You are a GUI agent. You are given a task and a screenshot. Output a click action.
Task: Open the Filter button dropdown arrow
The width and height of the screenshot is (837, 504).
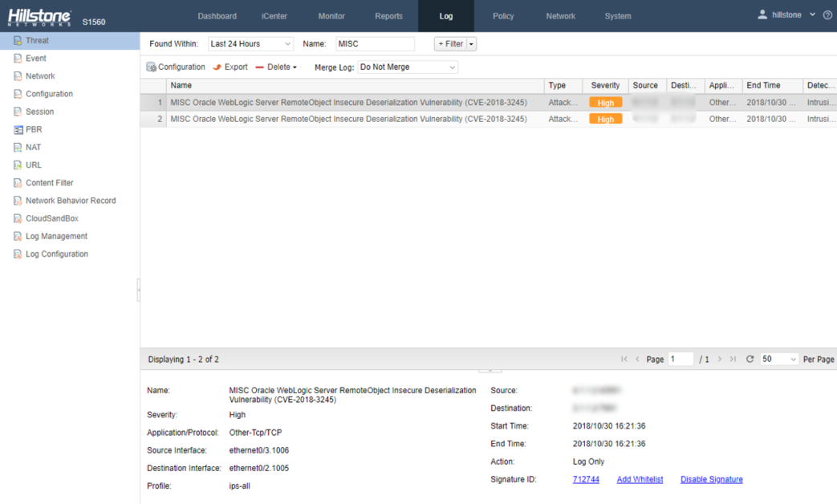tap(471, 44)
